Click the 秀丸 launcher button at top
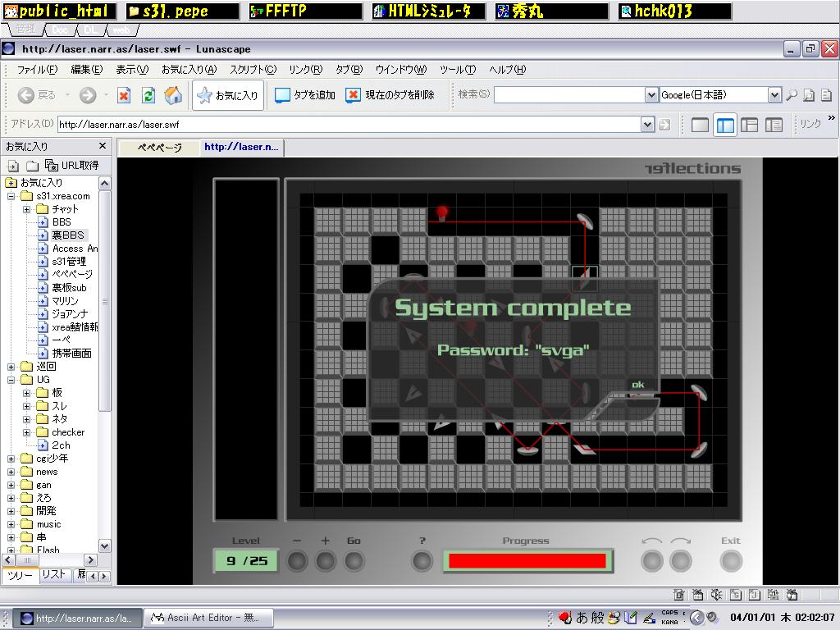Viewport: 840px width, 630px height. (551, 11)
